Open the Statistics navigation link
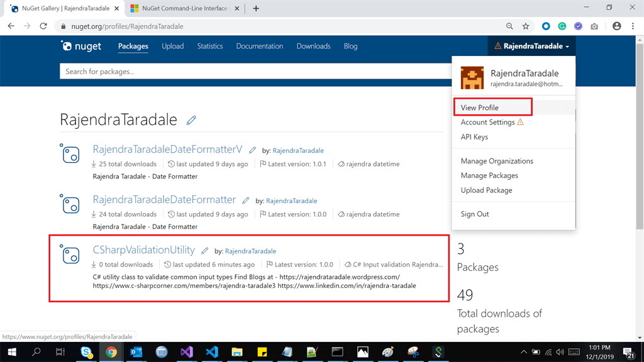The image size is (644, 362). (x=210, y=46)
